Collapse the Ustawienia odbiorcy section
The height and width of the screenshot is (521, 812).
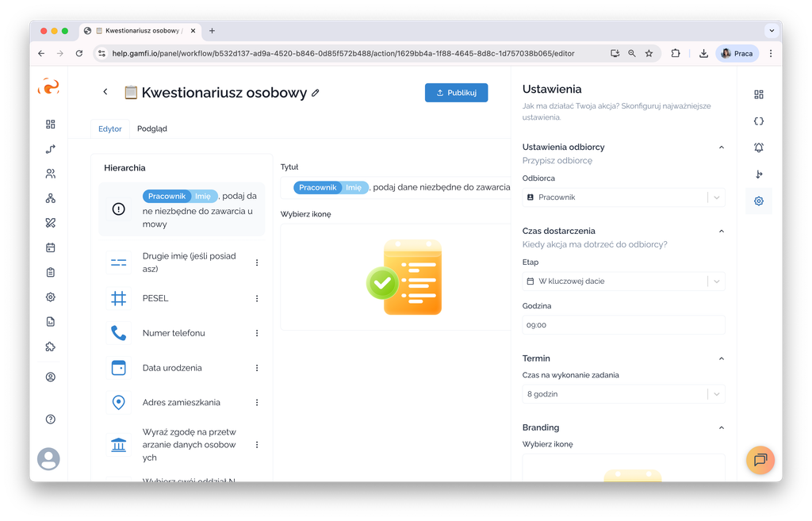[x=721, y=147]
